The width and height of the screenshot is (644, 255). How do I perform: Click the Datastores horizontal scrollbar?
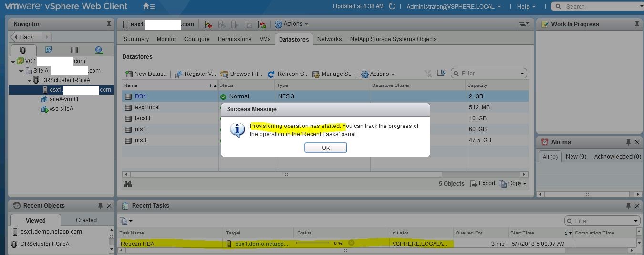tap(325, 174)
